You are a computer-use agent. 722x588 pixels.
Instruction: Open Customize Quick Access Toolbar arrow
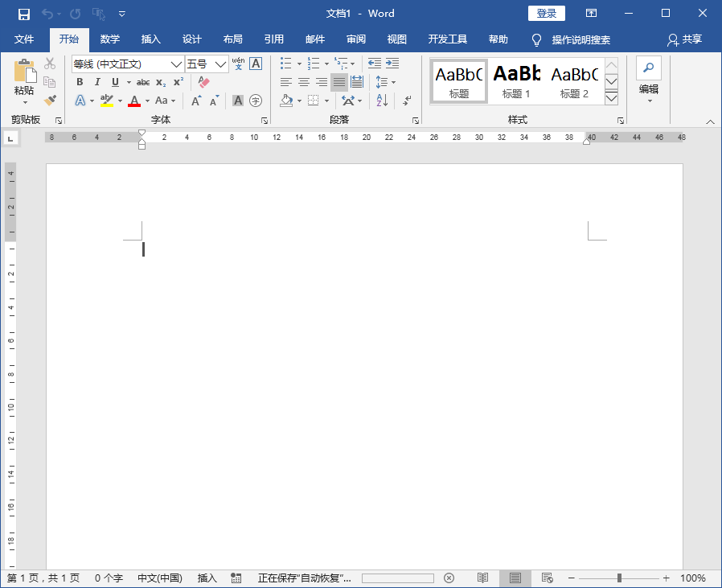pyautogui.click(x=122, y=14)
